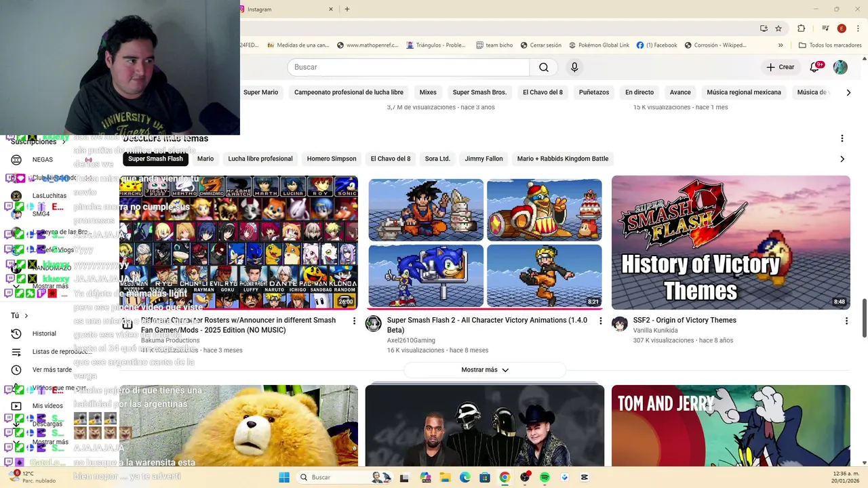Image resolution: width=868 pixels, height=488 pixels.
Task: Open OBS Studio from the taskbar
Action: [525, 477]
